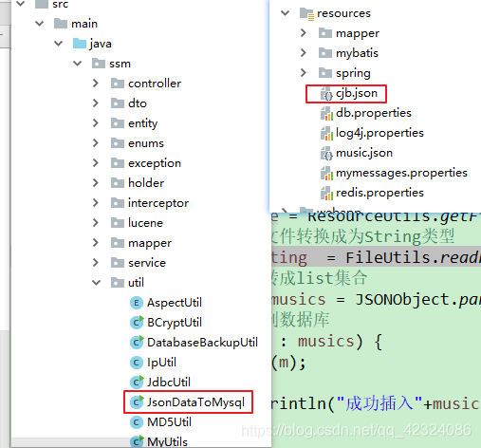Image resolution: width=481 pixels, height=448 pixels.
Task: Expand the holder package chevron
Action: click(x=96, y=183)
